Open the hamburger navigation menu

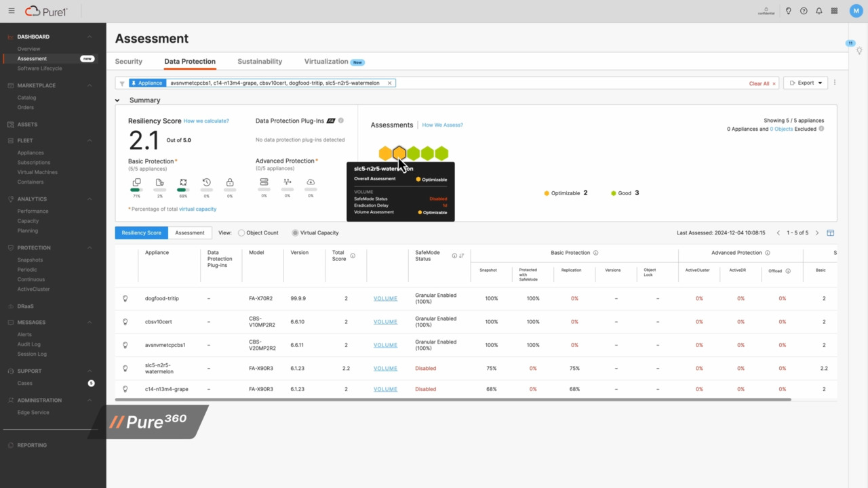(x=12, y=11)
